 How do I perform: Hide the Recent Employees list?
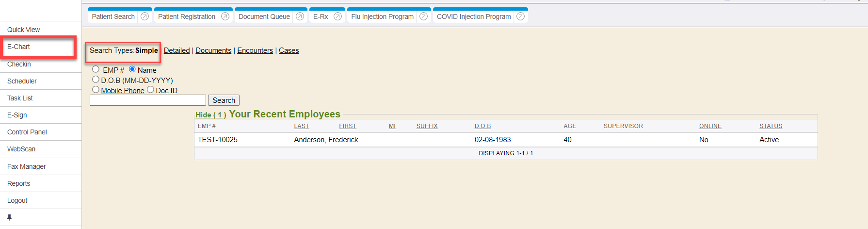pos(210,115)
